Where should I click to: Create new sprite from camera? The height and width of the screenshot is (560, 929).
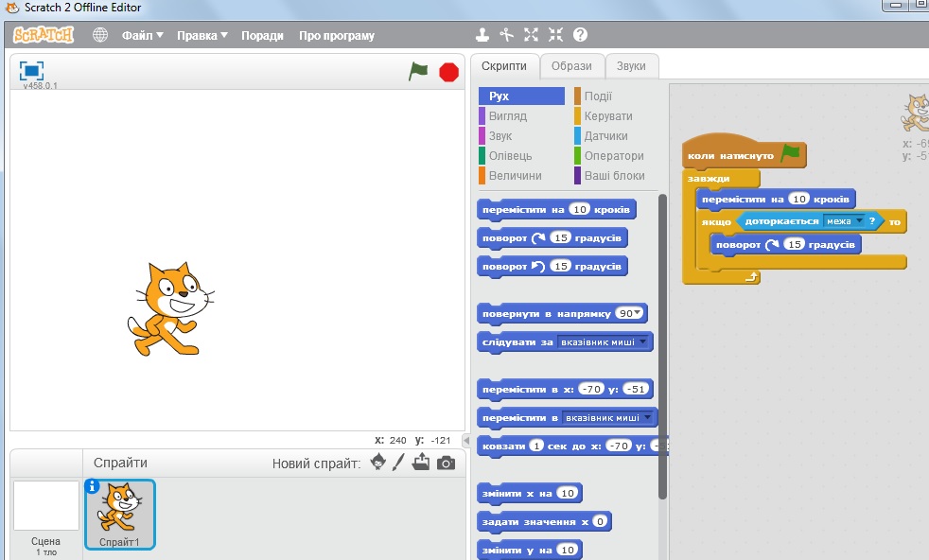tap(447, 463)
